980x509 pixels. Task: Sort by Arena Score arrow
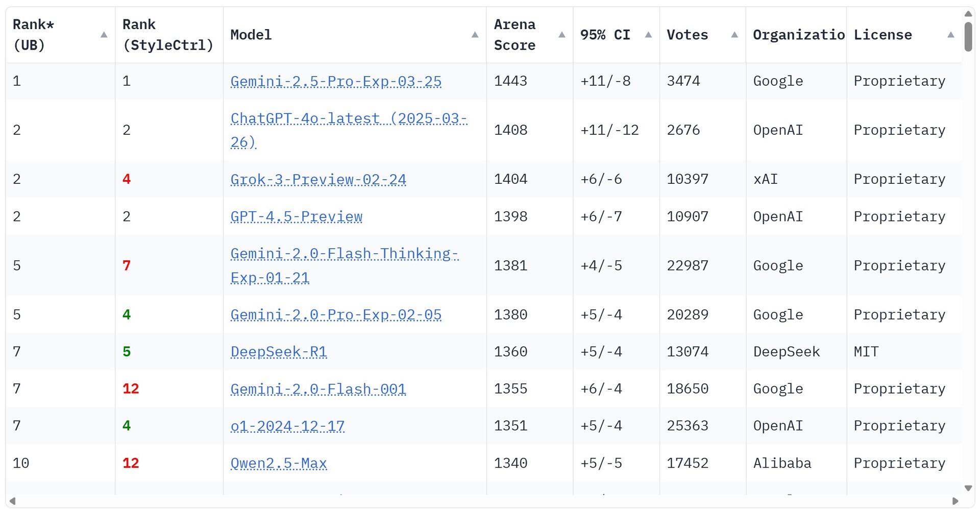561,35
